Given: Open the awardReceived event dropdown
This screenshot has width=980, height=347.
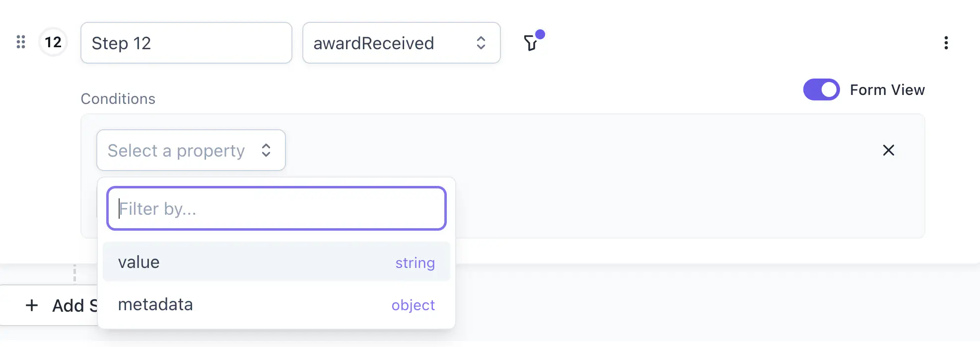Looking at the screenshot, I should pos(401,43).
